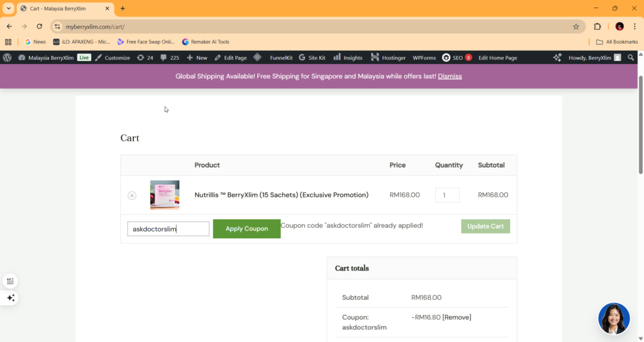The height and width of the screenshot is (342, 644).
Task: Open the chat assistant avatar
Action: coord(613,319)
